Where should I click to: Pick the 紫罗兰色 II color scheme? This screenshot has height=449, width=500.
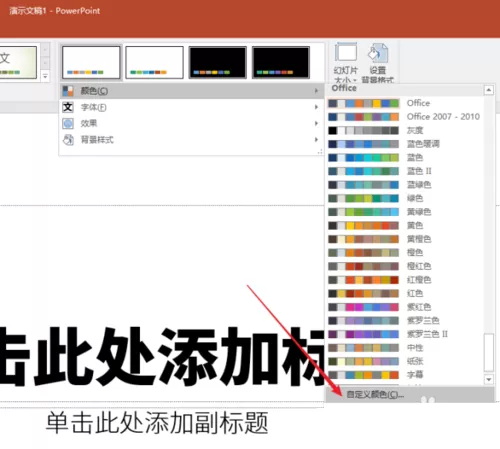click(x=405, y=334)
